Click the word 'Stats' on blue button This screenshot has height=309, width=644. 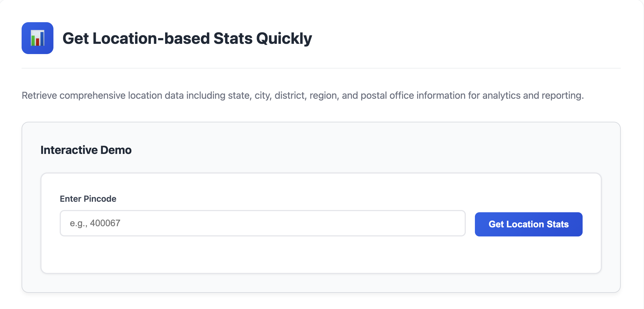pyautogui.click(x=557, y=224)
